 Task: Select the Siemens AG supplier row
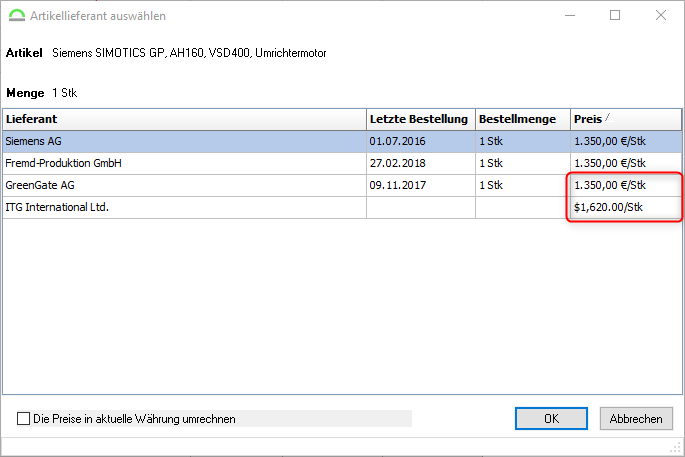(342, 142)
